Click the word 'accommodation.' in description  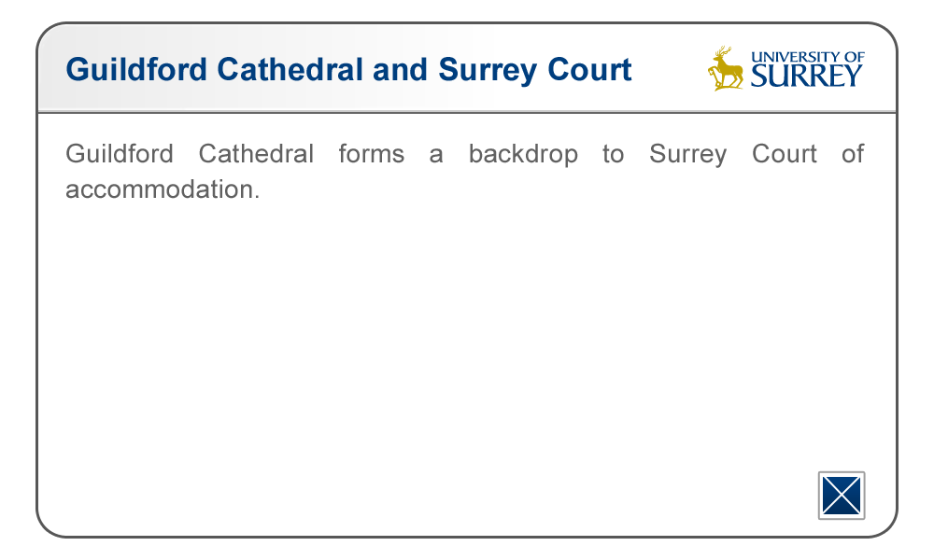163,189
